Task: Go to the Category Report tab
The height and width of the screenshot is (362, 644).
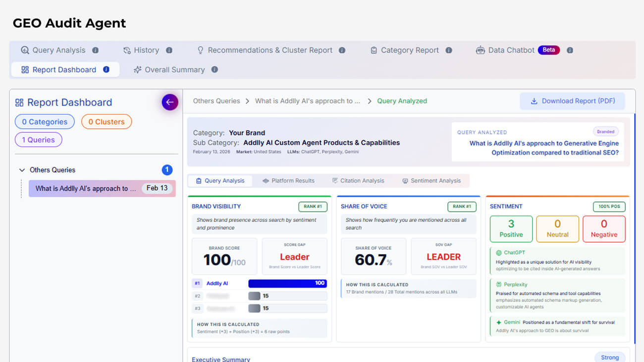Action: coord(405,50)
